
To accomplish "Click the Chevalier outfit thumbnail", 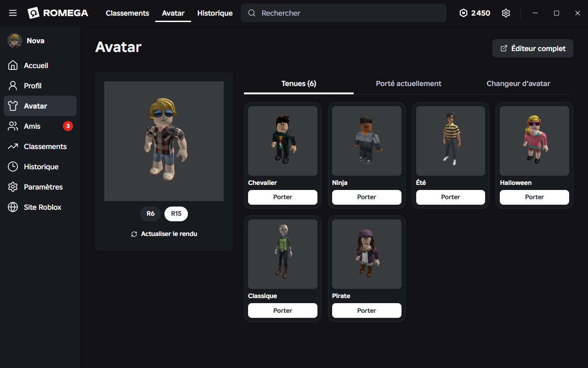I will [x=283, y=141].
